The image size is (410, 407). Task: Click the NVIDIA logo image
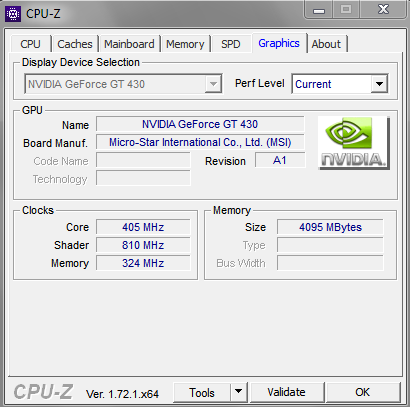click(x=354, y=143)
